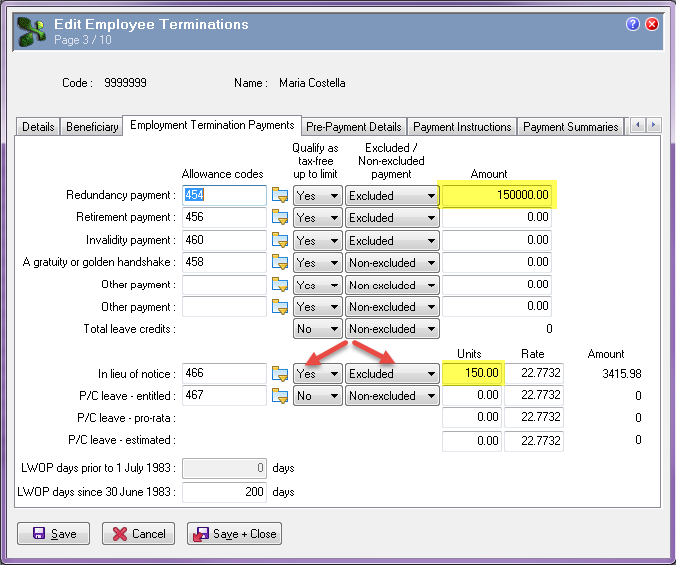Expand Redundancy payment tax-free Yes dropdown
Viewport: 676px width, 565px height.
click(x=317, y=196)
